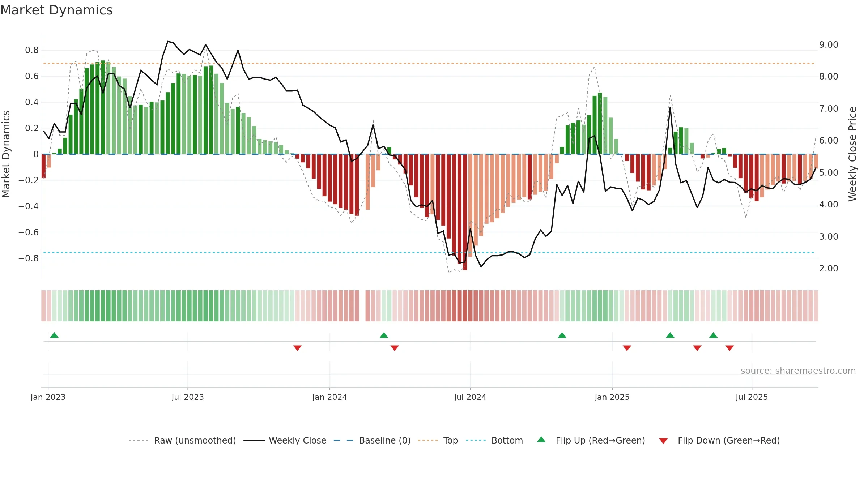
Task: Click the Jan 2025 axis label
Action: click(x=612, y=397)
